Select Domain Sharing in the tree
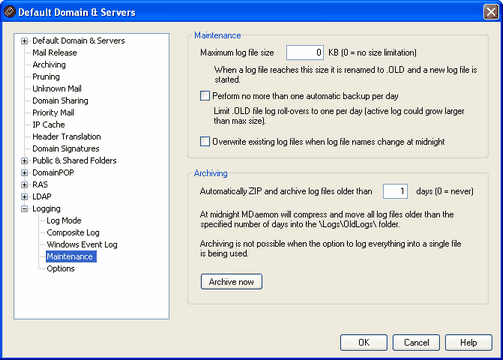The height and width of the screenshot is (360, 503). pyautogui.click(x=60, y=101)
